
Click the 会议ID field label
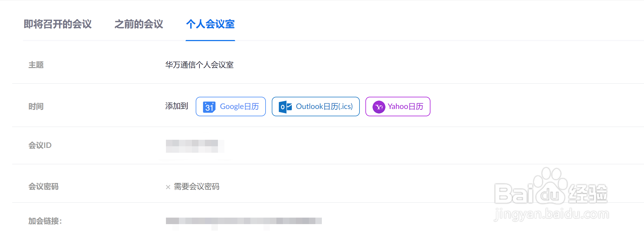40,145
